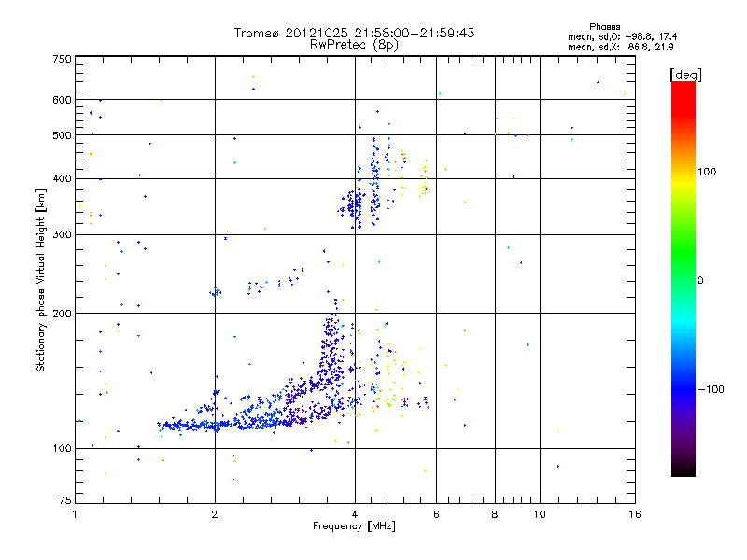Click the 'Frequency [MHz]' axis title
Image resolution: width=747 pixels, height=560 pixels.
pyautogui.click(x=354, y=526)
